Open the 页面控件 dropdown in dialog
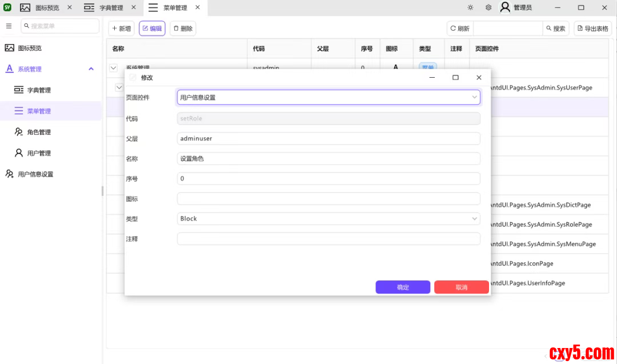This screenshot has width=617, height=364. 328,98
